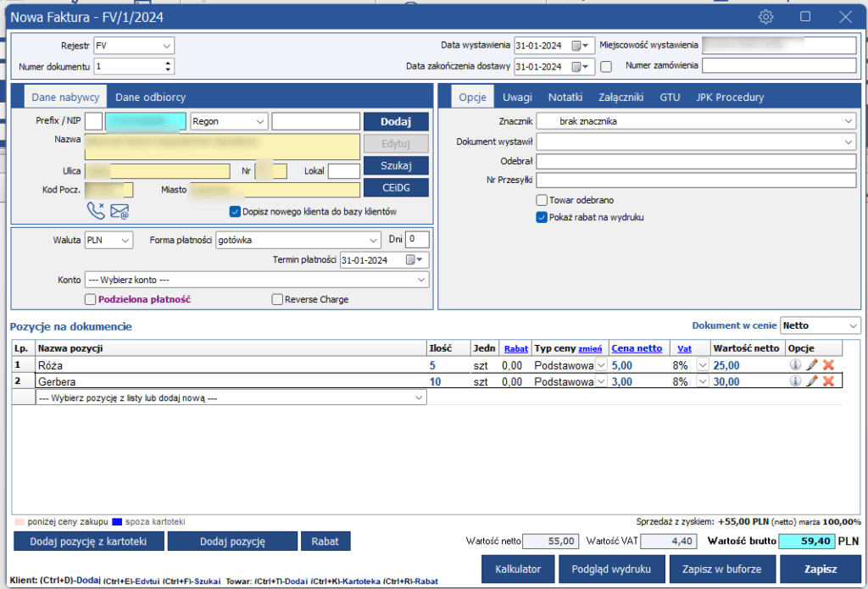Viewport: 868px width, 589px height.
Task: Open the Znacznik dropdown list
Action: pyautogui.click(x=849, y=122)
